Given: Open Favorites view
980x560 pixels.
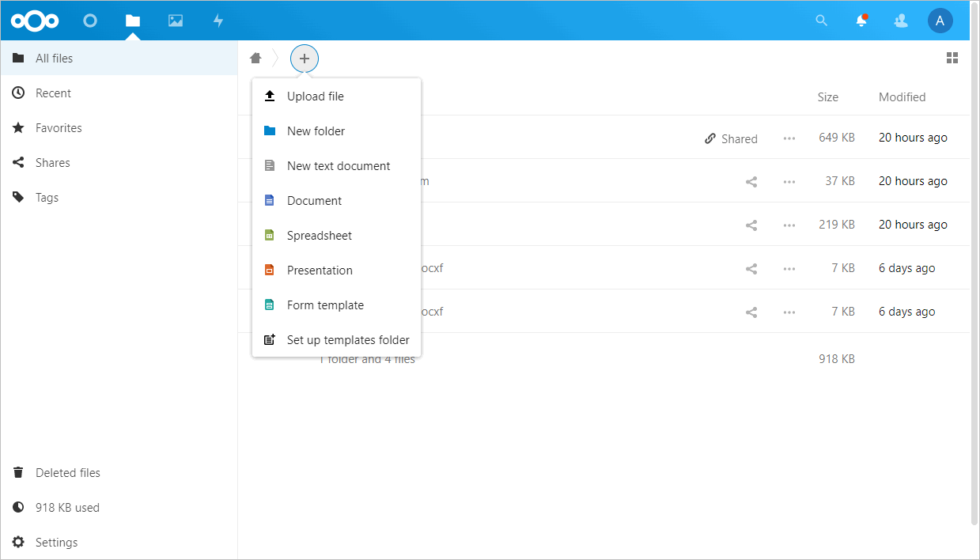Looking at the screenshot, I should (x=119, y=127).
